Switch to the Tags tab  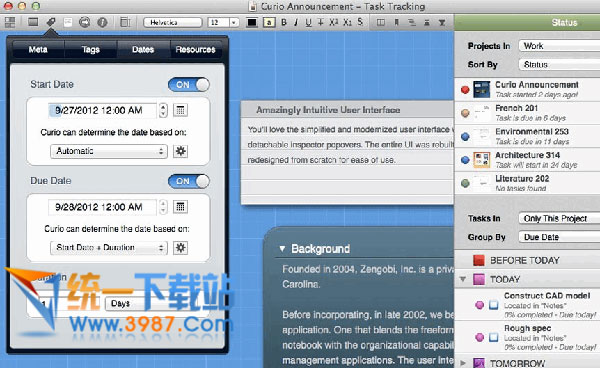[90, 49]
